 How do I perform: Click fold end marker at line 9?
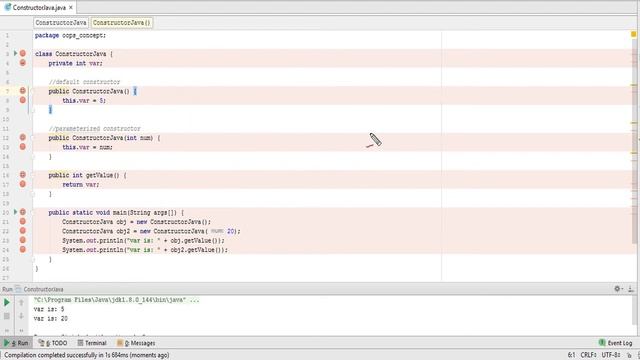click(x=33, y=110)
